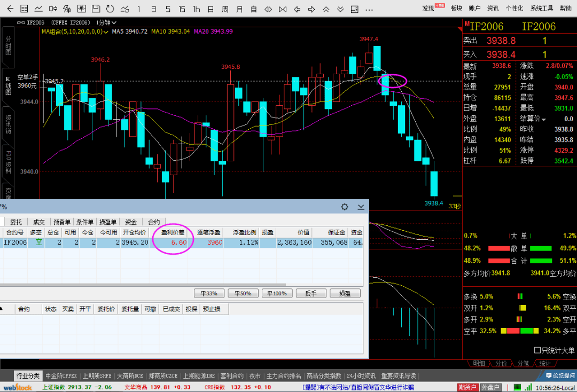Image resolution: width=577 pixels, height=392 pixels.
Task: Select the 15-minute period toolbar button
Action: click(182, 9)
